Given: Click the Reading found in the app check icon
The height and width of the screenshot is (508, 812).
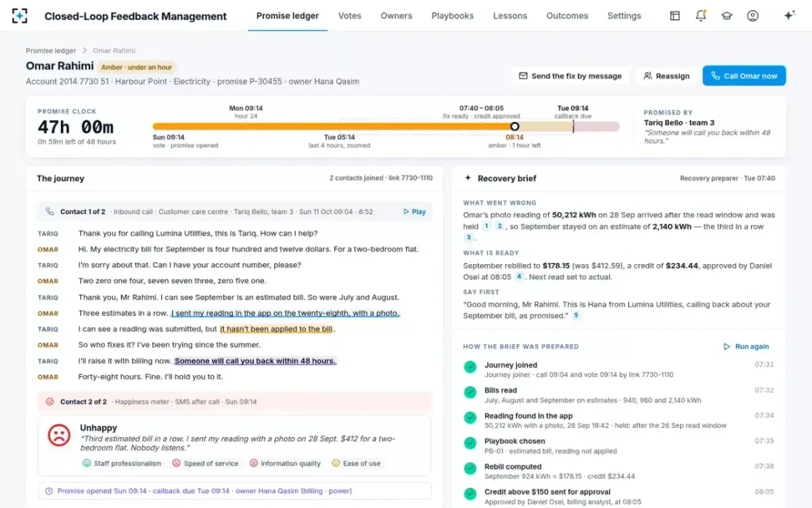Looking at the screenshot, I should [x=470, y=418].
